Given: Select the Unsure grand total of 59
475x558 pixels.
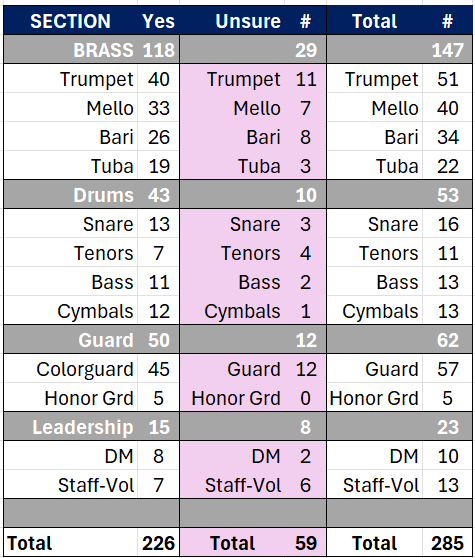Looking at the screenshot, I should coord(305,543).
